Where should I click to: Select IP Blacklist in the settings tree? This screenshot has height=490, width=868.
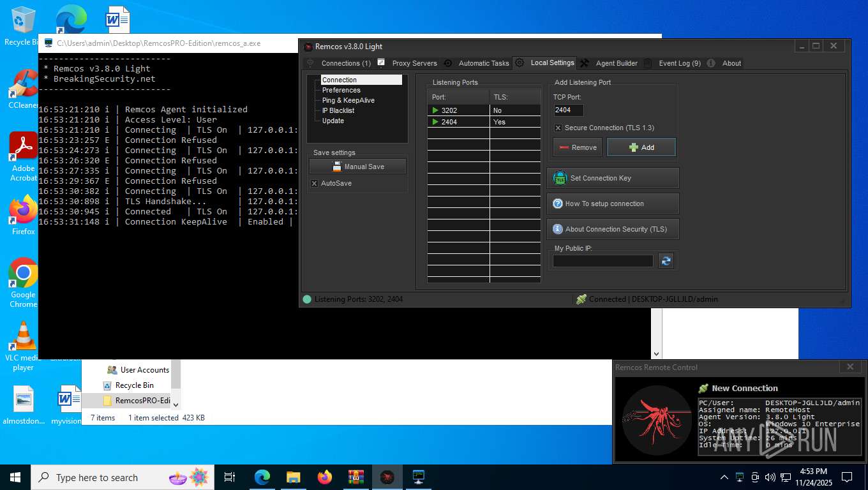pyautogui.click(x=338, y=110)
